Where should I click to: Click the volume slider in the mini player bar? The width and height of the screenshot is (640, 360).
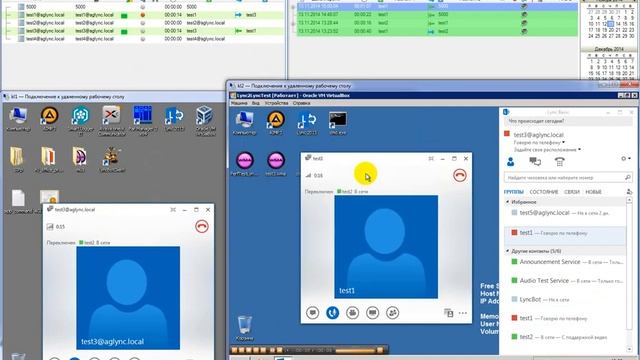[x=355, y=350]
